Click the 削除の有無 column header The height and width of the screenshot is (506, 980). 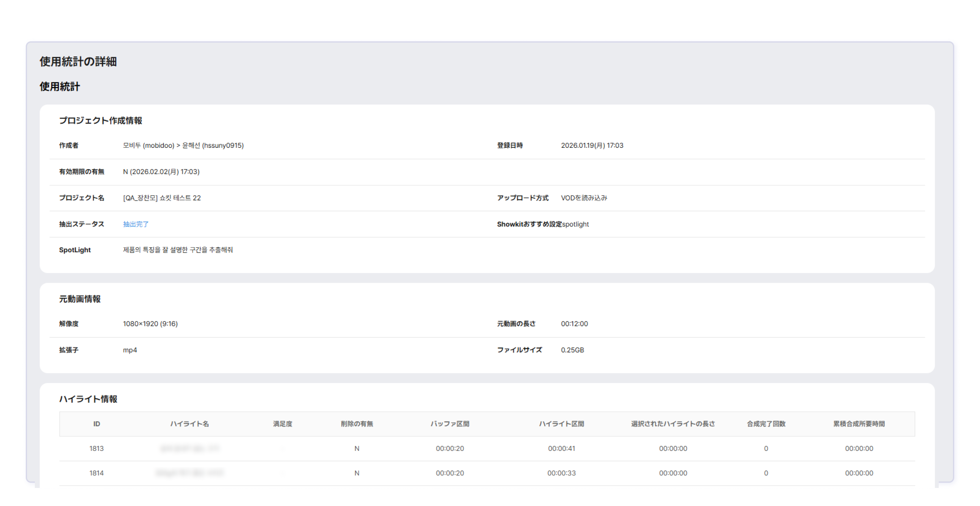click(357, 424)
